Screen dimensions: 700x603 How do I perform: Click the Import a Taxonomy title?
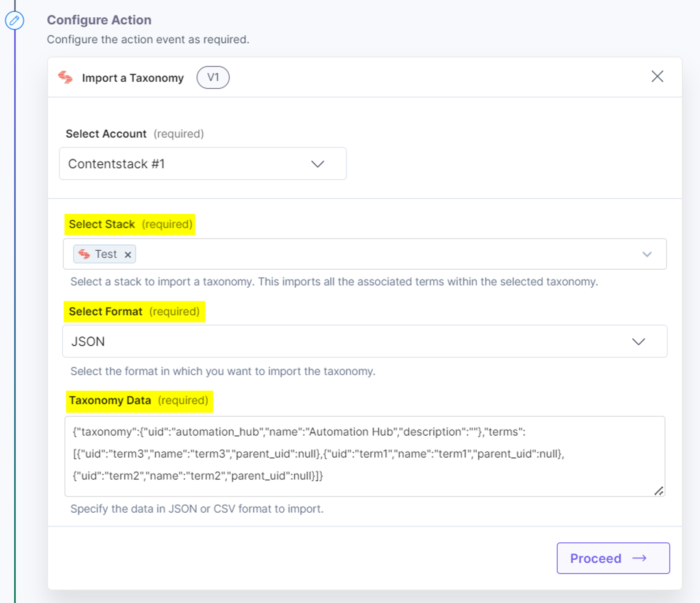click(133, 78)
